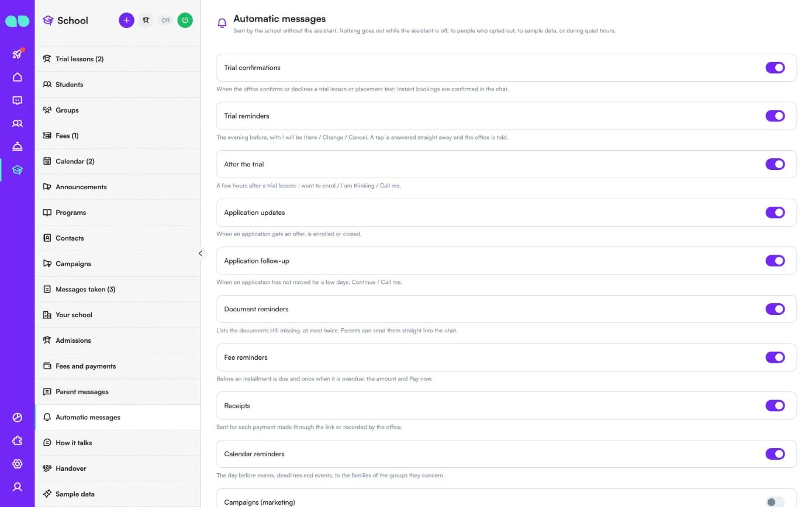Click the purple plus add button

tap(126, 20)
